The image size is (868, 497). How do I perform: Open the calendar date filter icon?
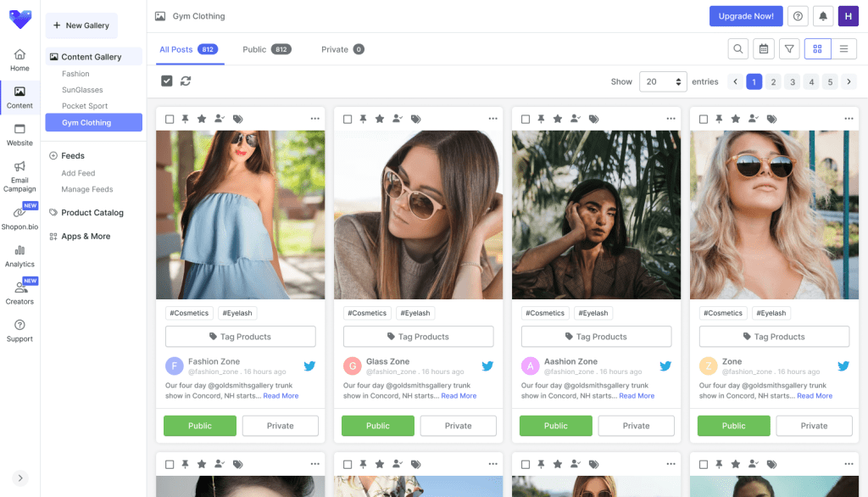pyautogui.click(x=763, y=49)
